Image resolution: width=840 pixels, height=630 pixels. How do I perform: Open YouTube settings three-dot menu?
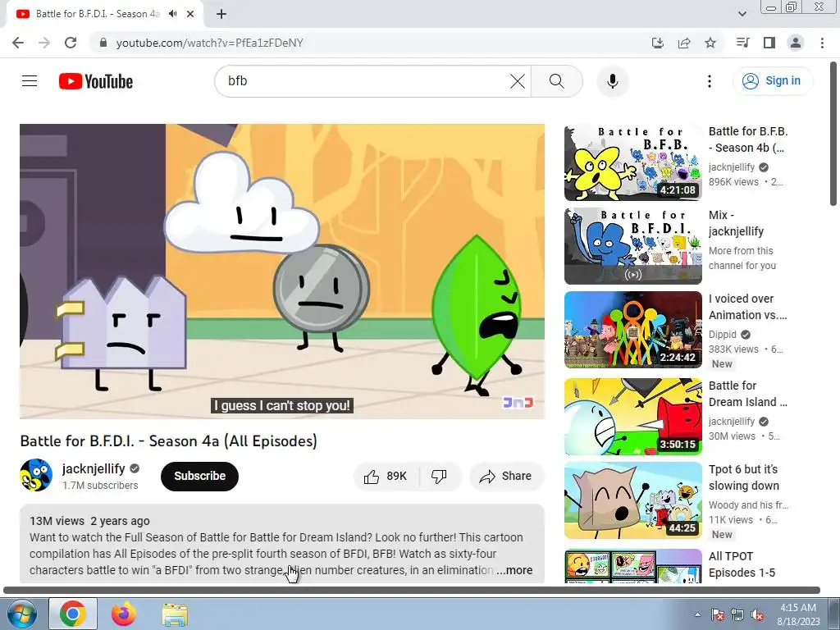point(710,81)
